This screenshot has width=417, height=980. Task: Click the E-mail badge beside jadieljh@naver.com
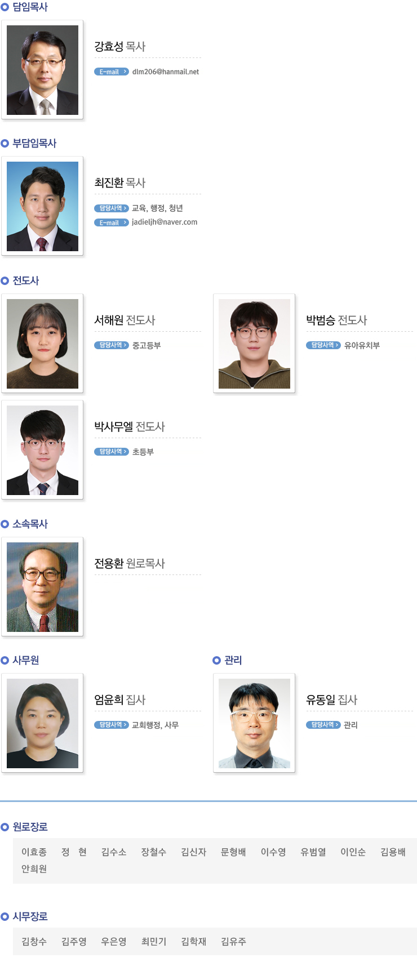(112, 222)
